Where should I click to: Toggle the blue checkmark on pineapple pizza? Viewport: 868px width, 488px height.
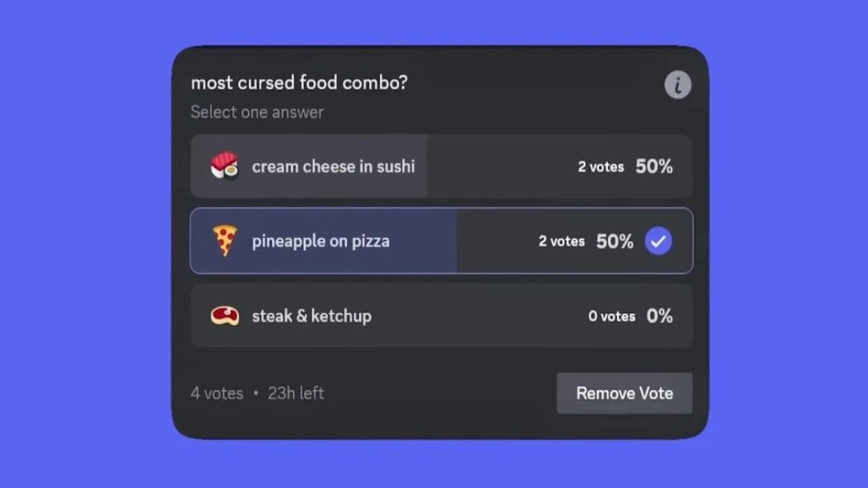click(x=658, y=241)
